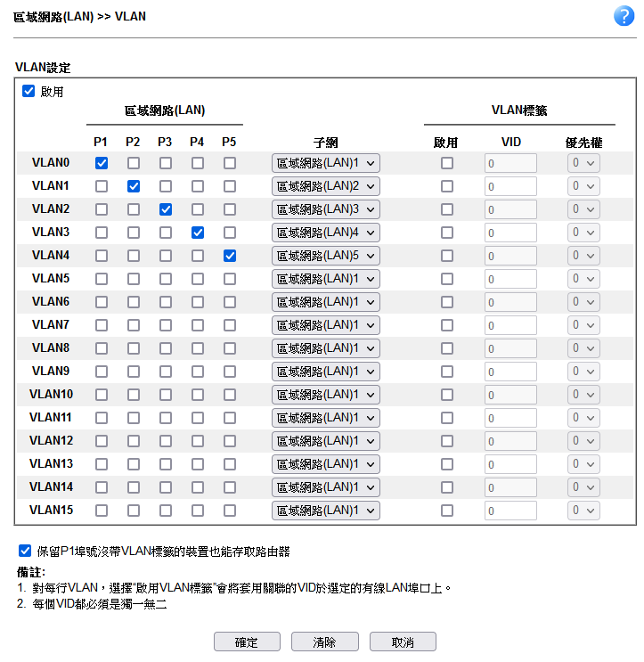Expand the VLAN4 subnet dropdown

(x=326, y=256)
